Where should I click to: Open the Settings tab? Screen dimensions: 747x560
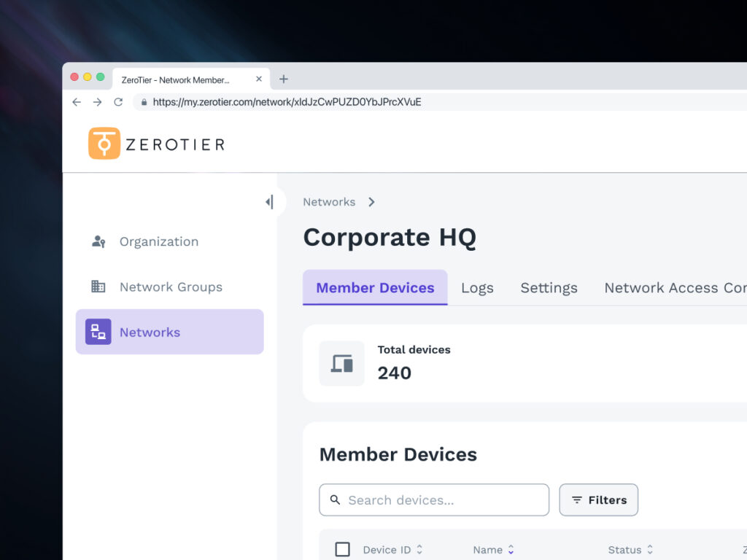point(549,288)
